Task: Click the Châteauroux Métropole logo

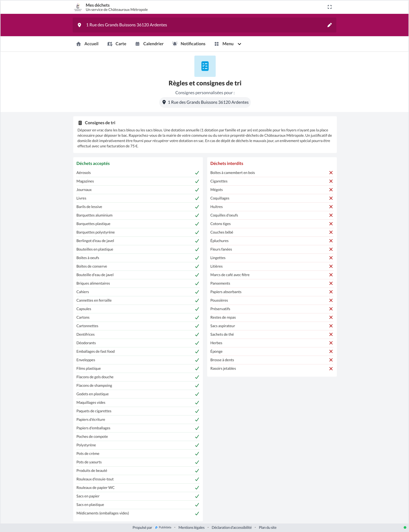Action: pos(78,7)
